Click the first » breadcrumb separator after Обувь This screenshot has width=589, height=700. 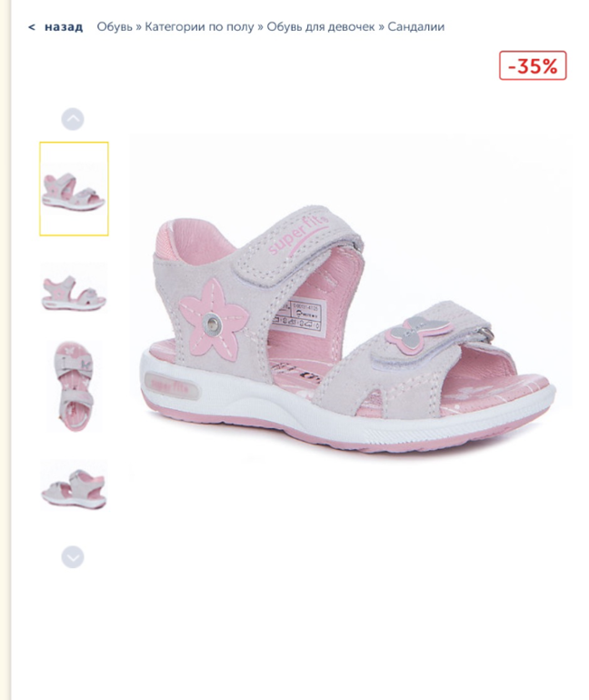(x=139, y=27)
